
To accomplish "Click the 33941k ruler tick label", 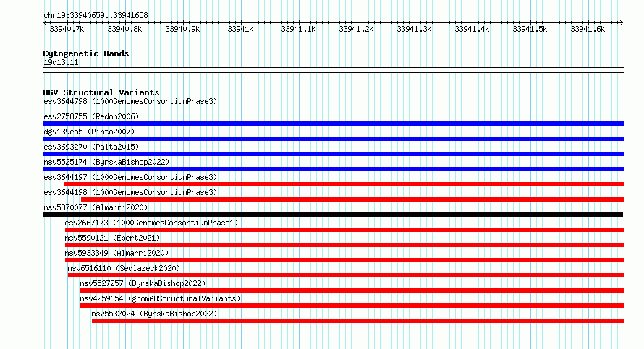I will click(240, 29).
